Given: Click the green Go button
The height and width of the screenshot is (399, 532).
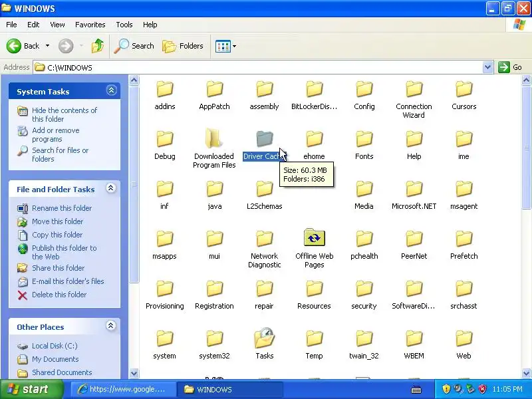Looking at the screenshot, I should [510, 67].
